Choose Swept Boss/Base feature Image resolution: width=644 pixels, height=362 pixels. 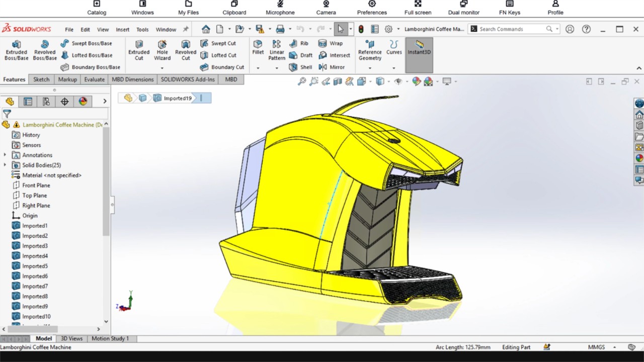pos(86,43)
